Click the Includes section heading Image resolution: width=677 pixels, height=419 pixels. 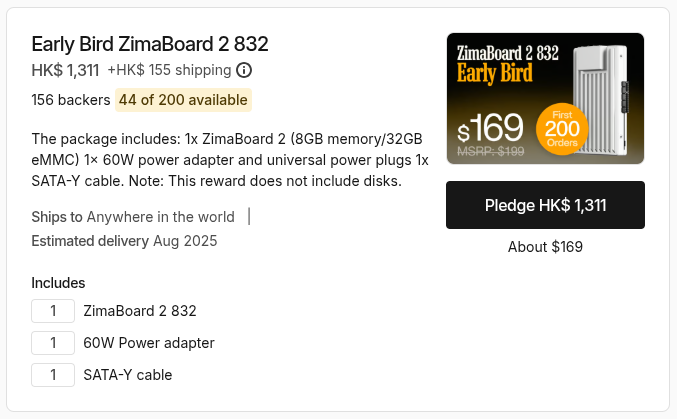click(x=58, y=283)
